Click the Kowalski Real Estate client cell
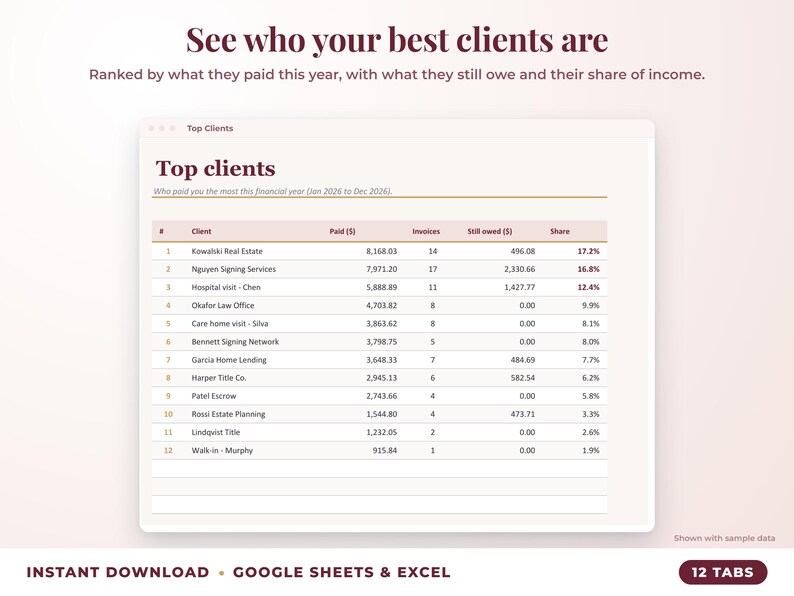 pyautogui.click(x=227, y=251)
